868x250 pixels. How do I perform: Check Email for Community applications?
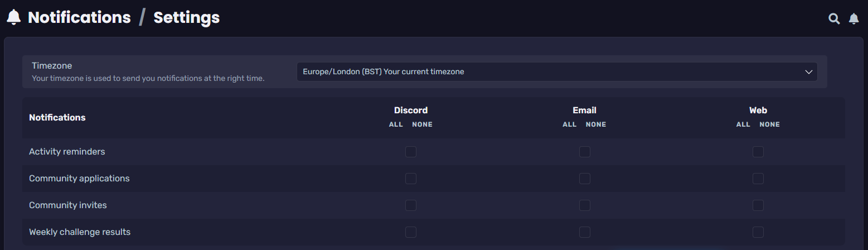pos(584,179)
